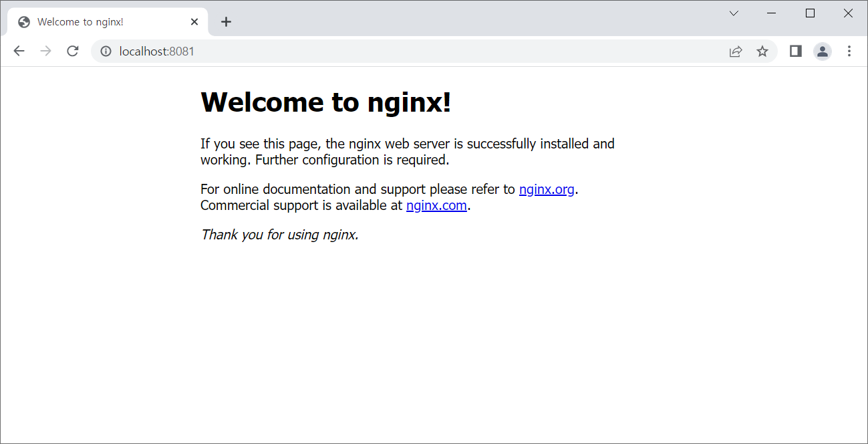The width and height of the screenshot is (868, 444).
Task: Close the Welcome to nginx! tab
Action: [x=194, y=21]
